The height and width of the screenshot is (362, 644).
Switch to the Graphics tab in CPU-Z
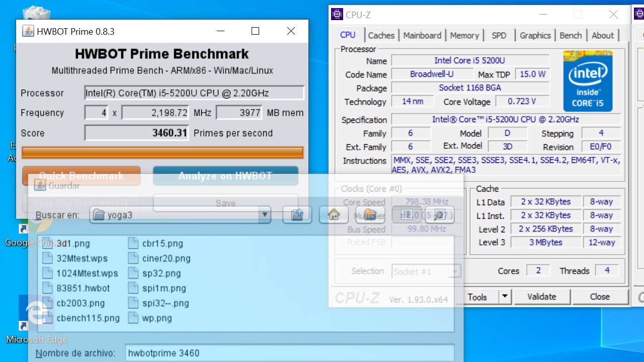(x=535, y=35)
